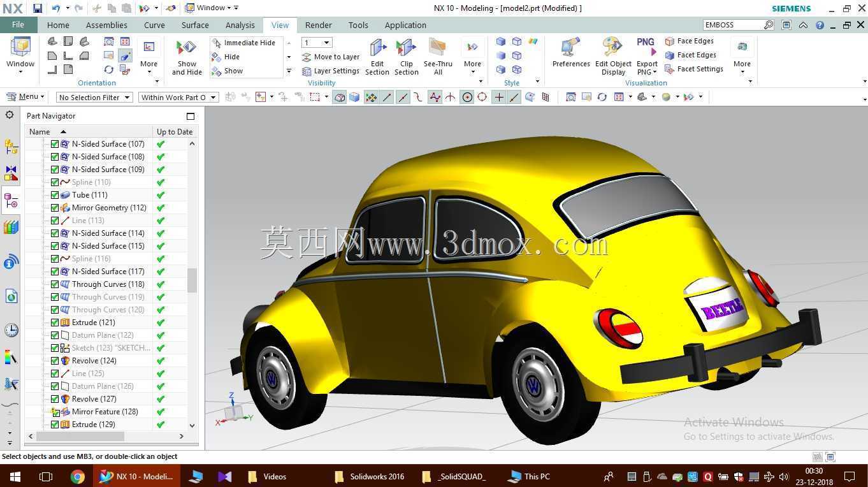Screen dimensions: 868x487
Task: Open Show and Hide dialog
Action: (x=187, y=57)
